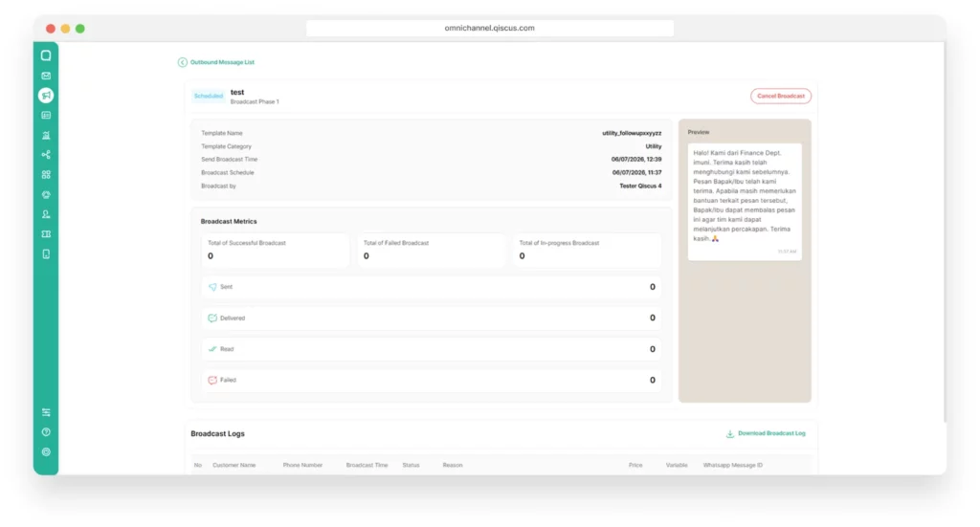Viewport: 980px width, 527px height.
Task: Open the four-squares apps icon in sidebar
Action: (46, 175)
